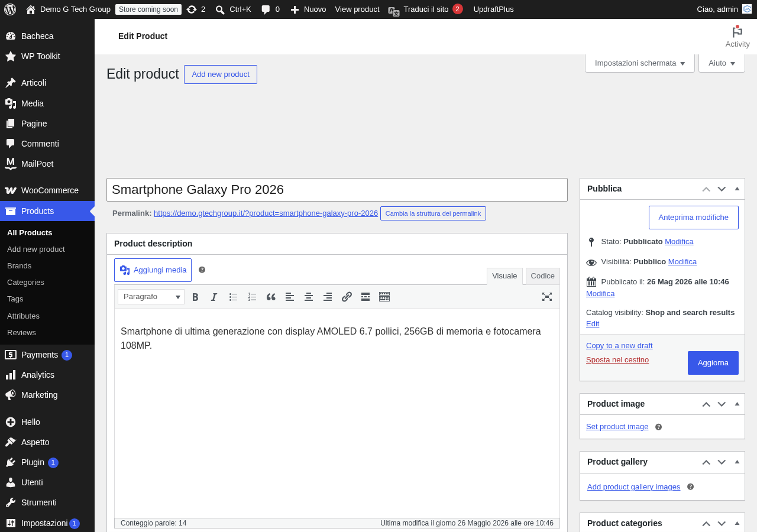Edit Stato via Modifica link
The width and height of the screenshot is (757, 532).
coord(679,242)
